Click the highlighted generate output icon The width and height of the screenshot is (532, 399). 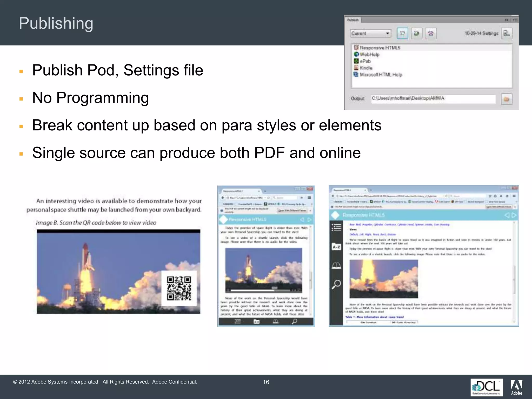[x=402, y=33]
